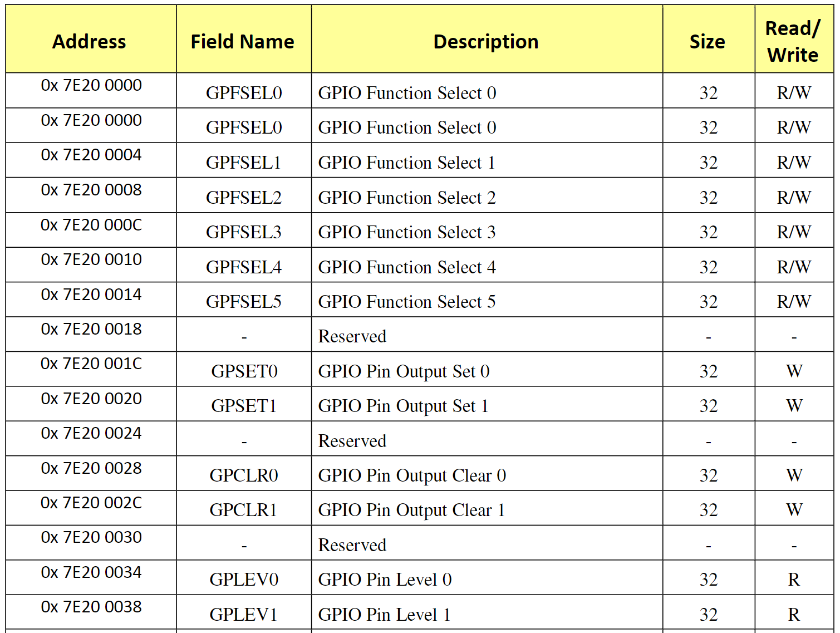Click the GPFSEL3 field name cell
Viewport: 840px width, 633px height.
[243, 232]
